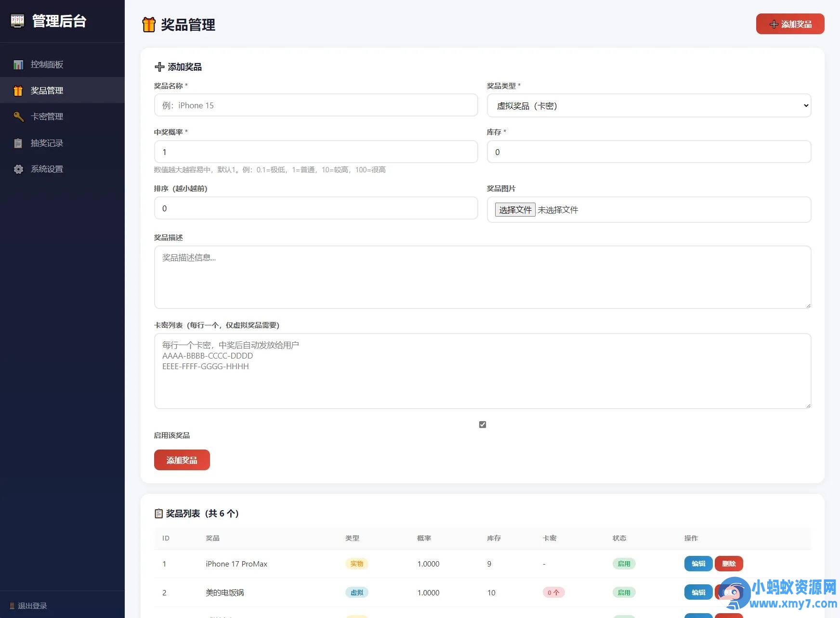Click the key icon beside 卡密管理
840x618 pixels.
click(18, 116)
